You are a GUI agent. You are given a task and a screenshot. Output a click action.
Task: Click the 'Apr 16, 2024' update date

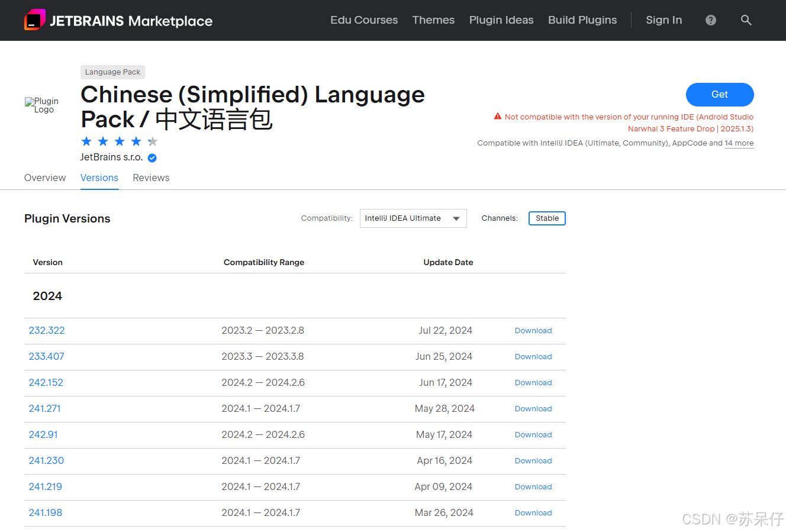coord(444,460)
